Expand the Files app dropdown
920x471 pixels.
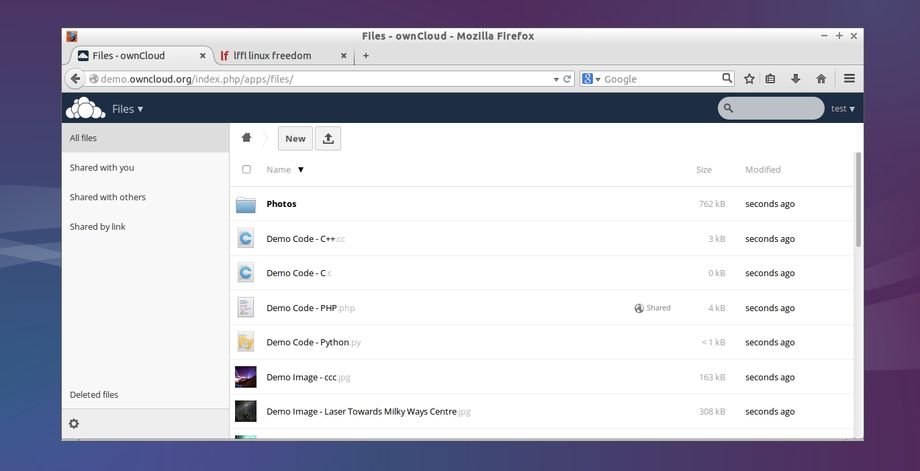[x=127, y=109]
